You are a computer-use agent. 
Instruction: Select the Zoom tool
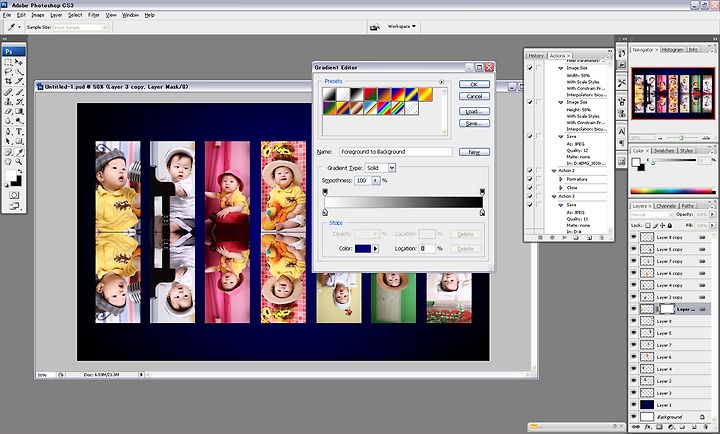click(19, 162)
